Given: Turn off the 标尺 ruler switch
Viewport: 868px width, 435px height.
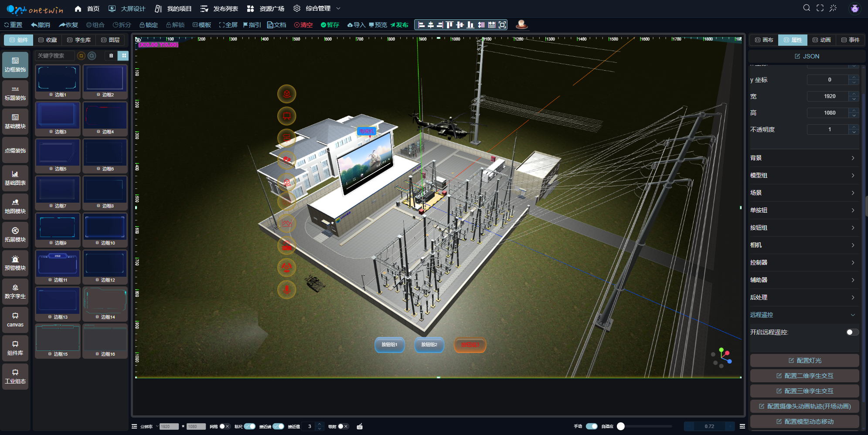Looking at the screenshot, I should [250, 426].
